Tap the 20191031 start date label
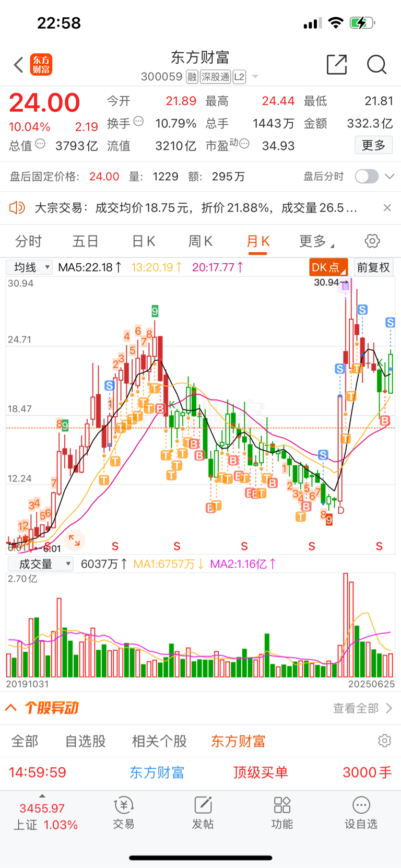 click(27, 684)
